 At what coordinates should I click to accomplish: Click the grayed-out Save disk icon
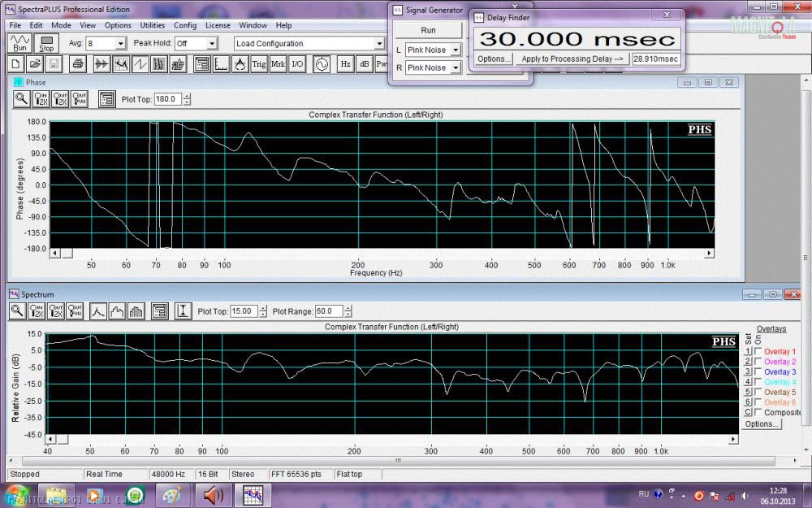point(54,64)
